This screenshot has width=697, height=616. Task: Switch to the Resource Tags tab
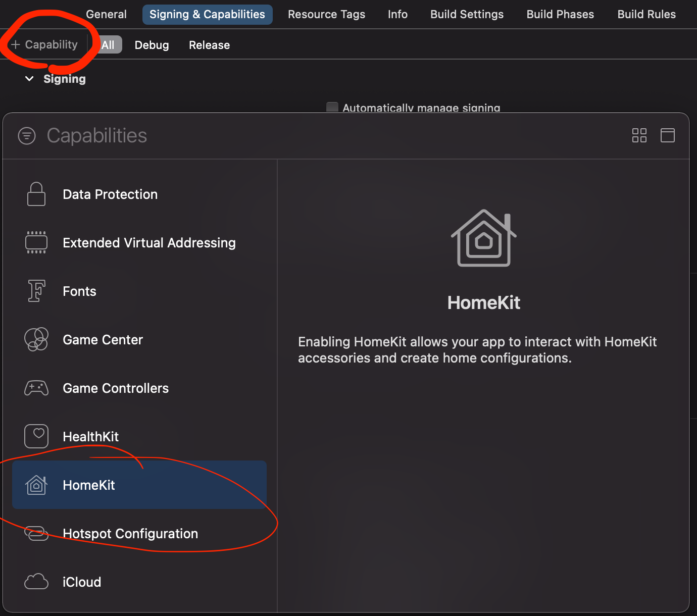pos(326,14)
